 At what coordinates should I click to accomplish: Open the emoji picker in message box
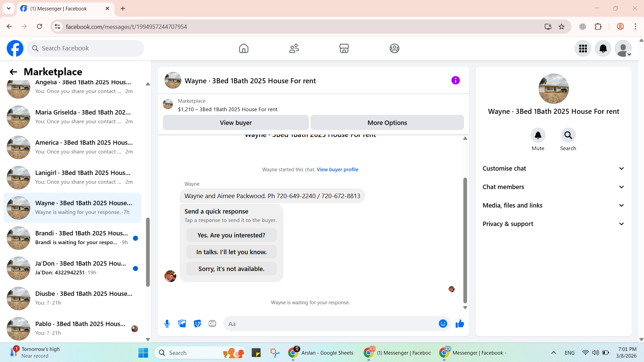coord(443,324)
